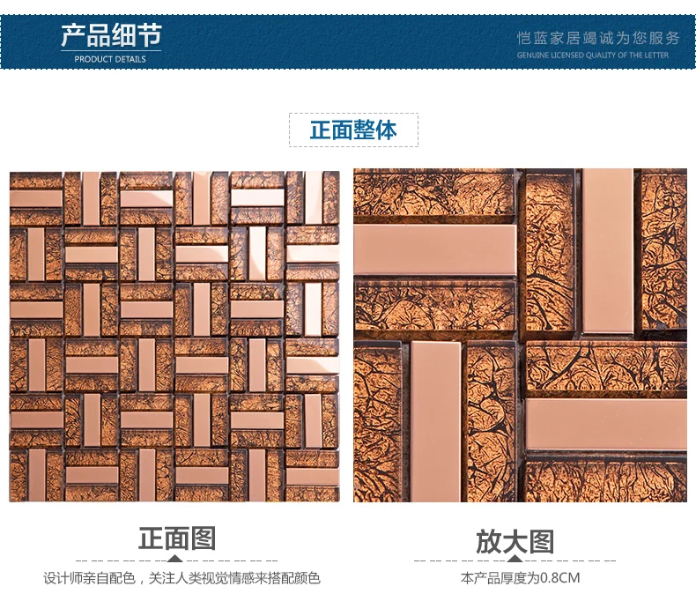The height and width of the screenshot is (616, 696).
Task: Click the large vertical rose-gold tile in close-up
Action: pos(607,251)
